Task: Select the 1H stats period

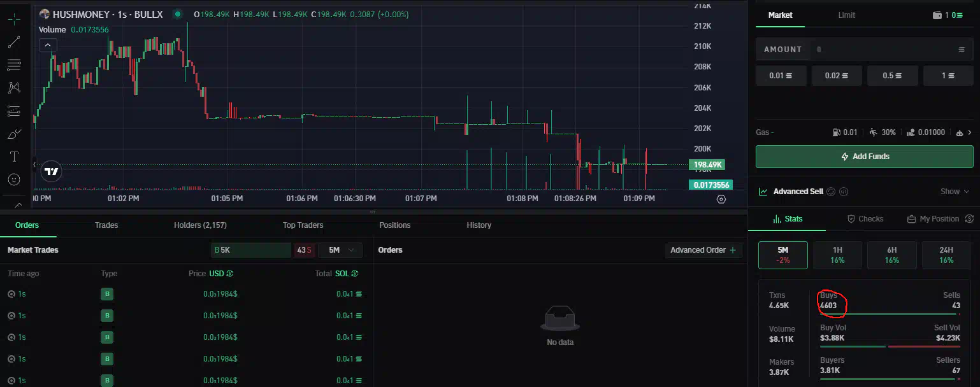Action: [x=837, y=255]
